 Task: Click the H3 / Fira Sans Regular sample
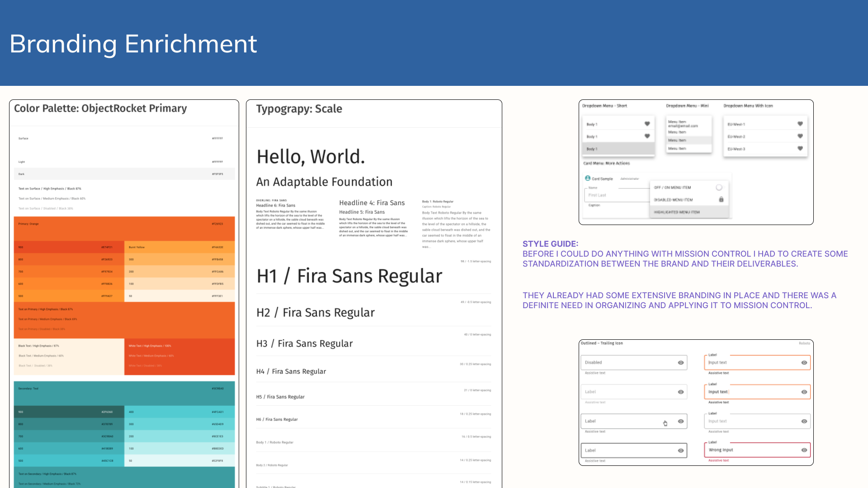304,343
